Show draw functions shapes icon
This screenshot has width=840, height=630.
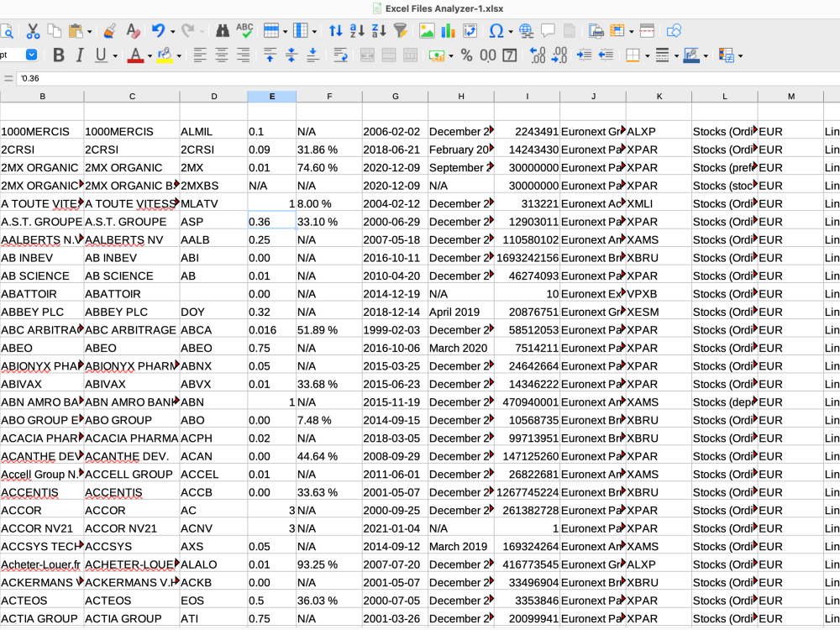click(x=674, y=31)
